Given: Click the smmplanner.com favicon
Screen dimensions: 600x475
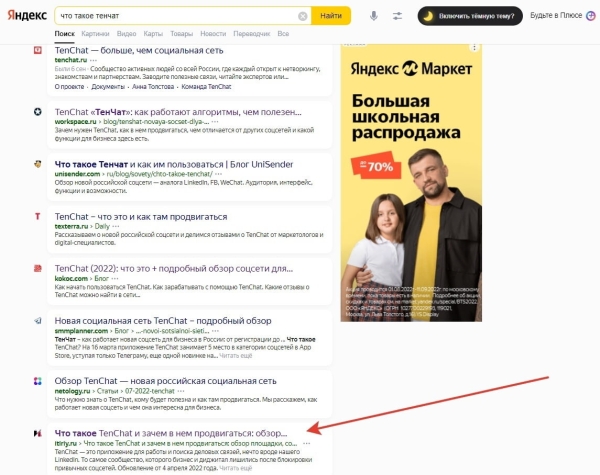Looking at the screenshot, I should (x=38, y=321).
